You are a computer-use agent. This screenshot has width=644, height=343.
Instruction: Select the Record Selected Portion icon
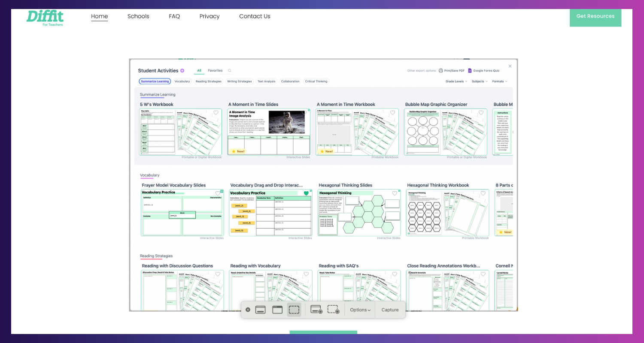333,310
